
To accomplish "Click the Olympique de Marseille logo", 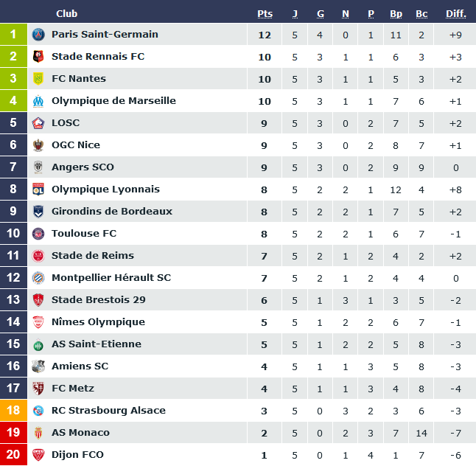I will pos(38,101).
